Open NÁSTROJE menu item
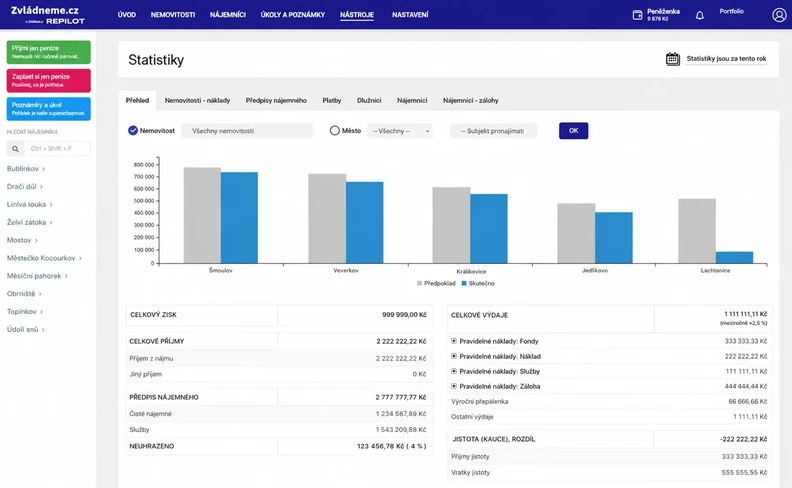The width and height of the screenshot is (792, 488). [x=357, y=15]
